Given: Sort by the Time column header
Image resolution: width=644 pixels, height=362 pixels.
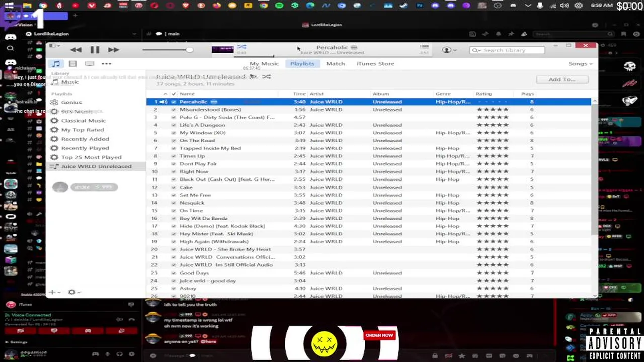Looking at the screenshot, I should pyautogui.click(x=299, y=94).
